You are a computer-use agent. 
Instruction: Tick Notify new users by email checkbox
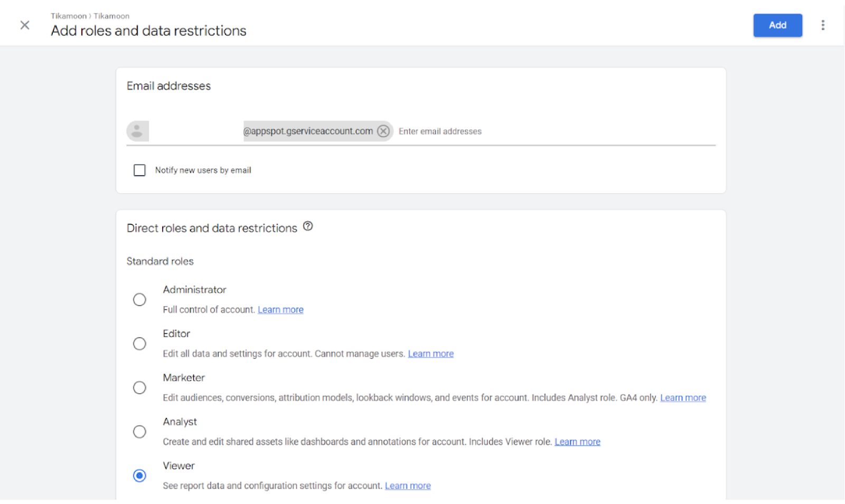pyautogui.click(x=139, y=170)
